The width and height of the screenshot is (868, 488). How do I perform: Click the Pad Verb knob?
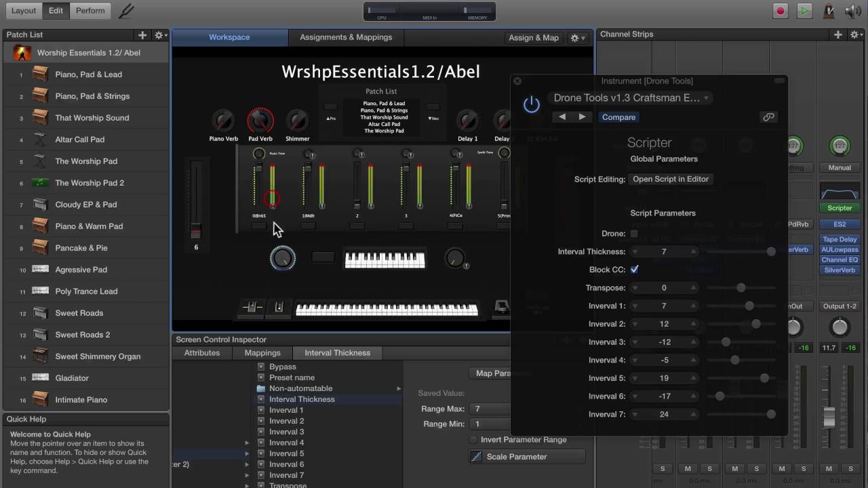[x=260, y=121]
